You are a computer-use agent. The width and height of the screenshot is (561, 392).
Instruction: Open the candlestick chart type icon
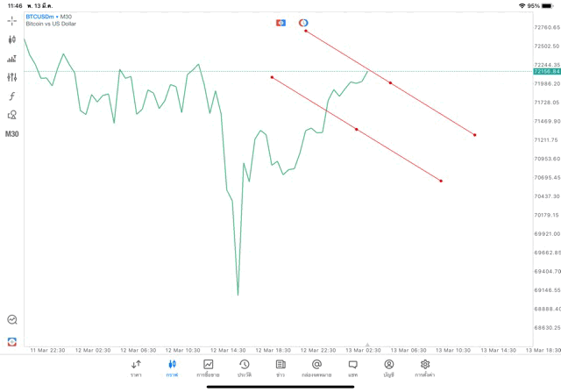pyautogui.click(x=11, y=39)
